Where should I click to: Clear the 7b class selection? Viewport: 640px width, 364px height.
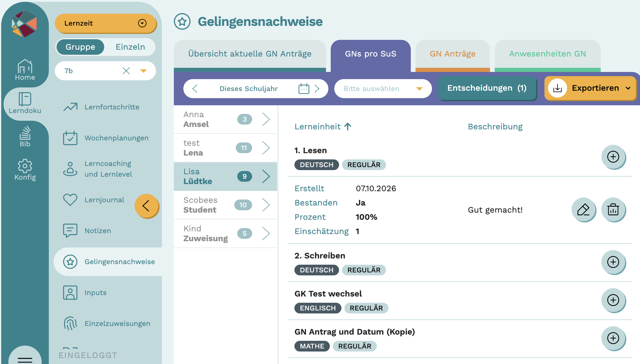126,71
